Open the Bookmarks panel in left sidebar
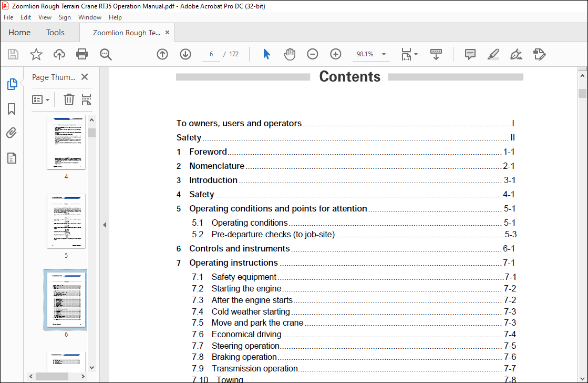The image size is (588, 383). pyautogui.click(x=12, y=109)
